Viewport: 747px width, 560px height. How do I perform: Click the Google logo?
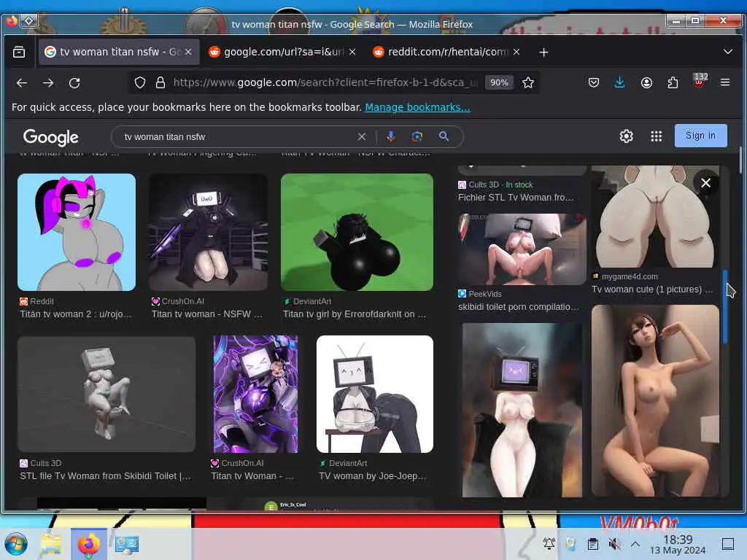51,137
